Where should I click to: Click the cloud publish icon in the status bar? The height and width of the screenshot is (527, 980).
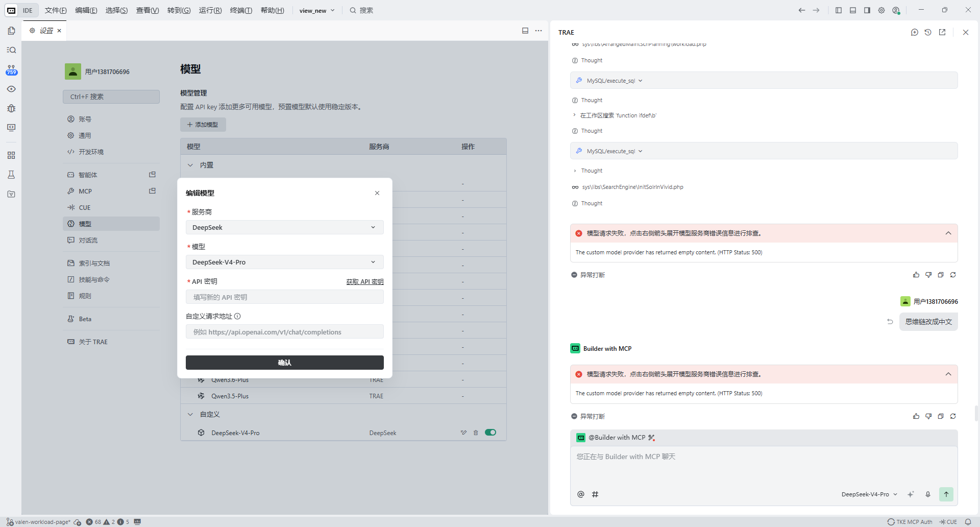click(x=78, y=522)
